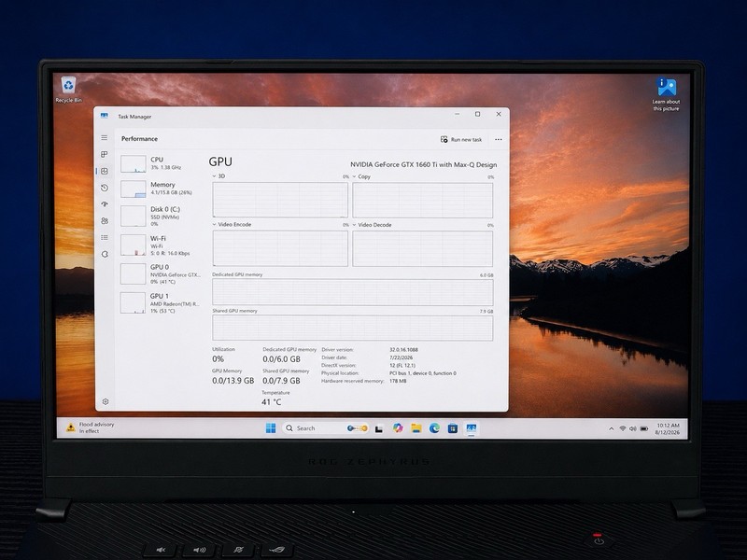Click the Video Encode graph
This screenshot has width=747, height=560.
tap(280, 248)
